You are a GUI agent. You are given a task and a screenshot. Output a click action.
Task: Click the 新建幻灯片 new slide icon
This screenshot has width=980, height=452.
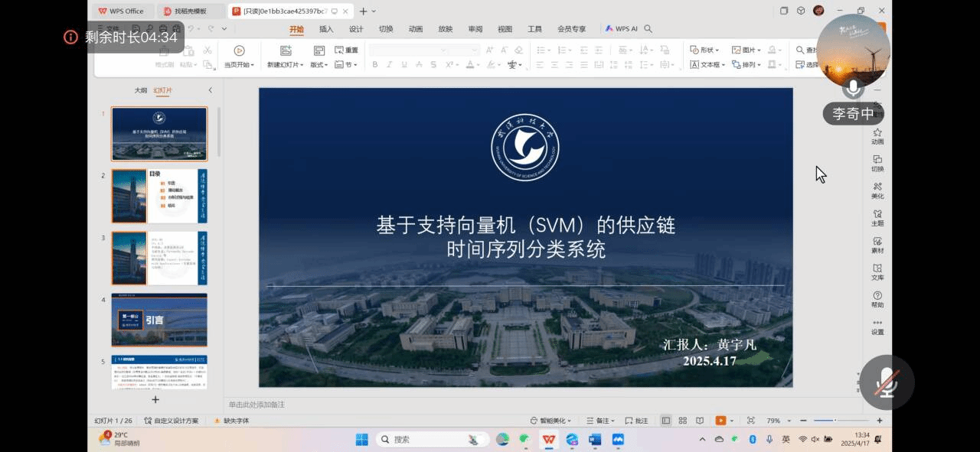pyautogui.click(x=286, y=50)
